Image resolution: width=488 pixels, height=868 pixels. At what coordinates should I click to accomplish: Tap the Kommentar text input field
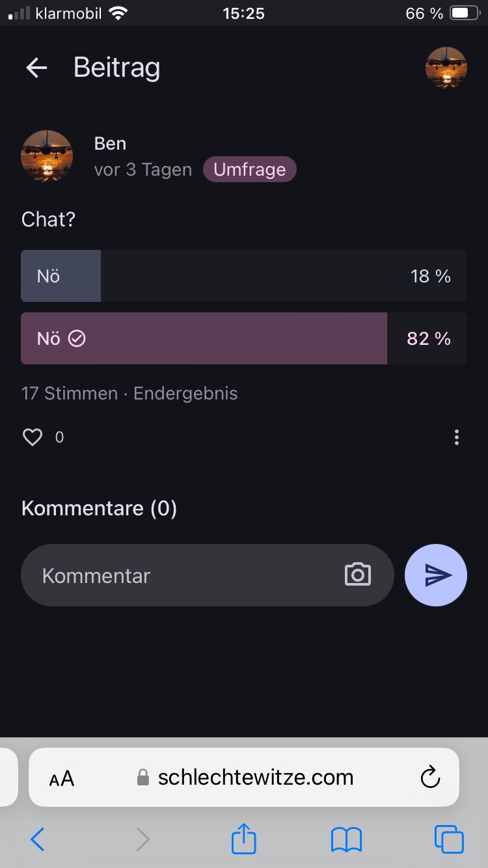[182, 575]
